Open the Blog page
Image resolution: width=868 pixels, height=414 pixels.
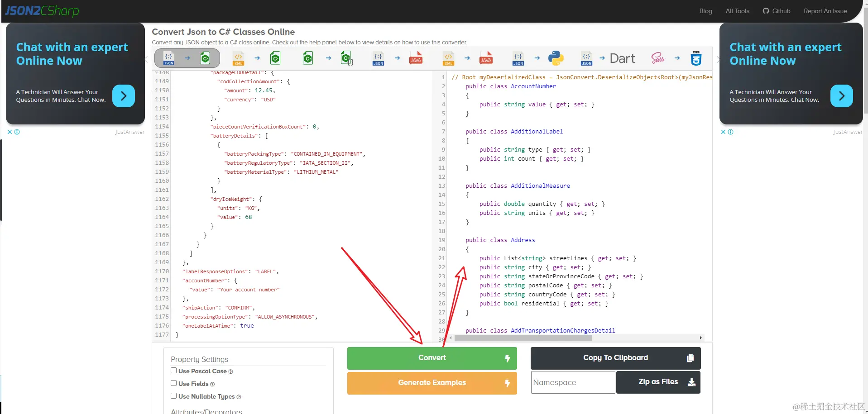(705, 11)
